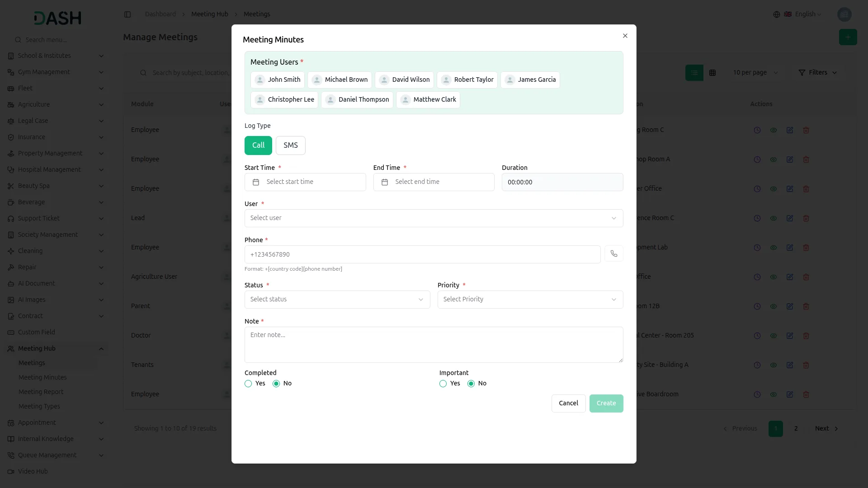Click the Create button
The image size is (868, 488).
pos(606,404)
